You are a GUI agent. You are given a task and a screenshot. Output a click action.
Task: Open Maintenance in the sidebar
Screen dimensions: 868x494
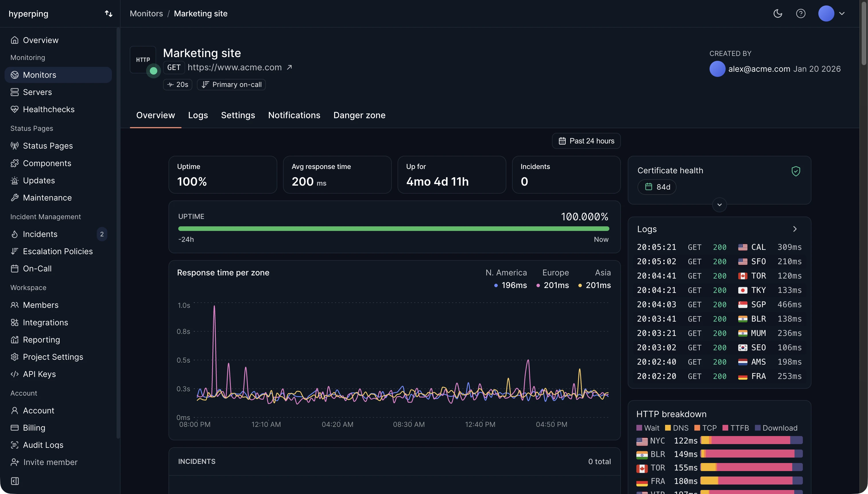(58, 198)
